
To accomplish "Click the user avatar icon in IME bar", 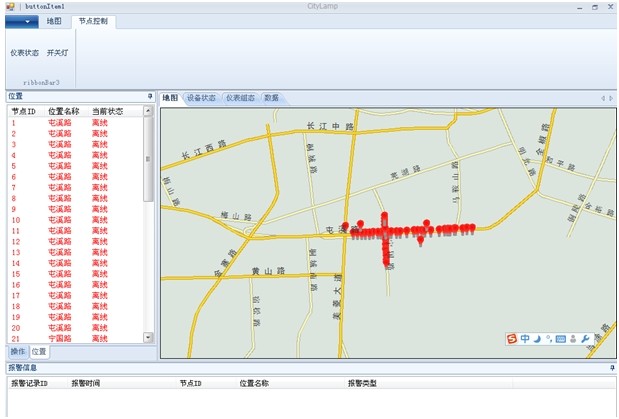I will point(573,340).
